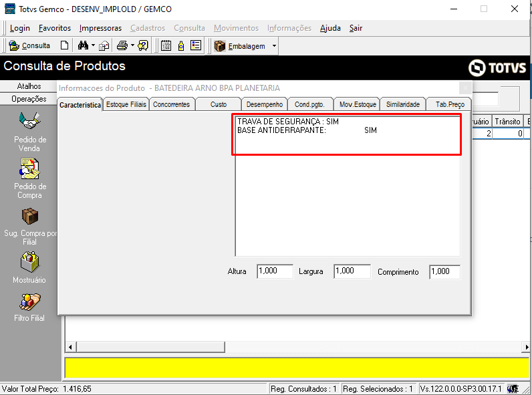Click the Embalagem package button

(x=240, y=46)
